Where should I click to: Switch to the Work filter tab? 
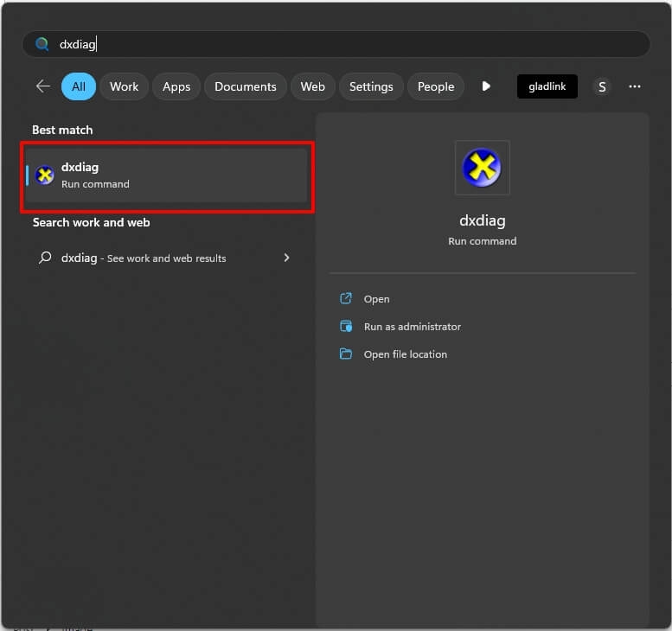coord(124,86)
